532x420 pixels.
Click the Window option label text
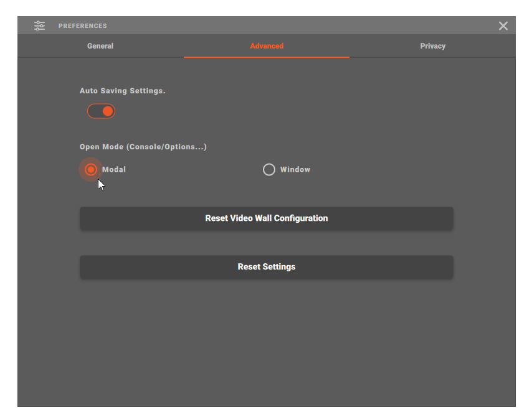[295, 169]
